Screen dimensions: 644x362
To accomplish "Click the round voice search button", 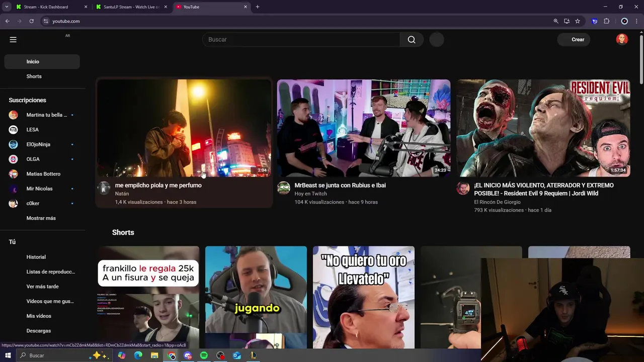I will click(437, 40).
